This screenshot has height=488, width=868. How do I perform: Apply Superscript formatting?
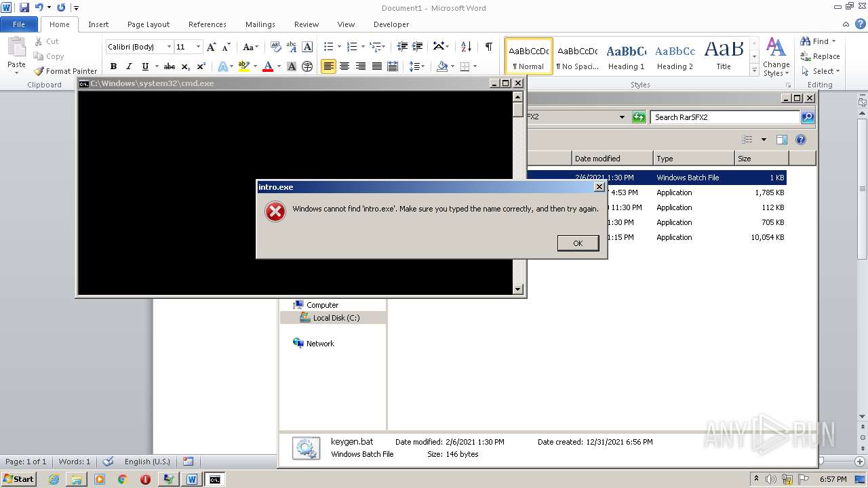point(201,66)
